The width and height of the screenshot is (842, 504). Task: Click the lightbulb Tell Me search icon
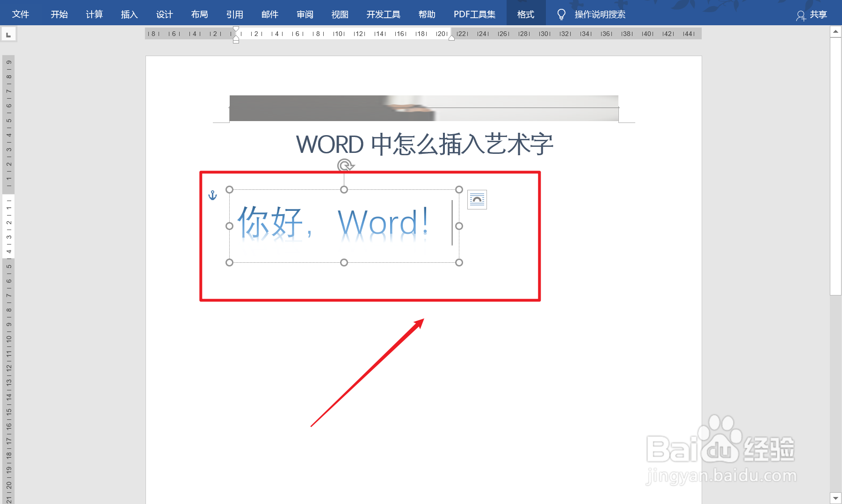[561, 14]
